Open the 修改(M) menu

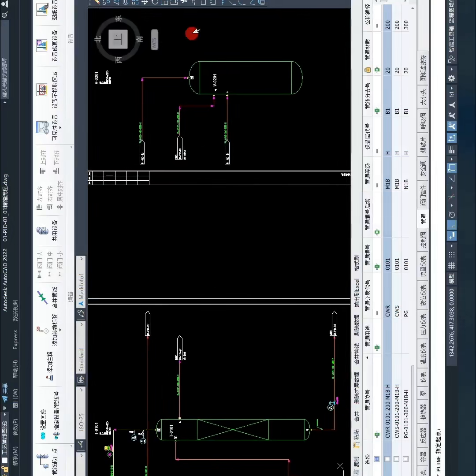tap(15, 456)
